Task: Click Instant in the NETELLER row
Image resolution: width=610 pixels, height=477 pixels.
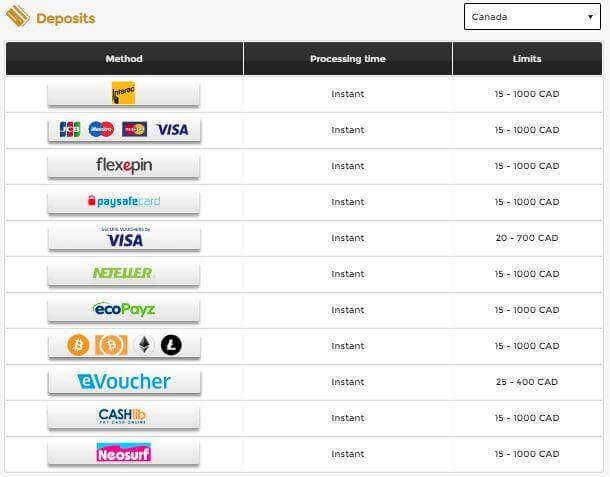Action: (348, 274)
